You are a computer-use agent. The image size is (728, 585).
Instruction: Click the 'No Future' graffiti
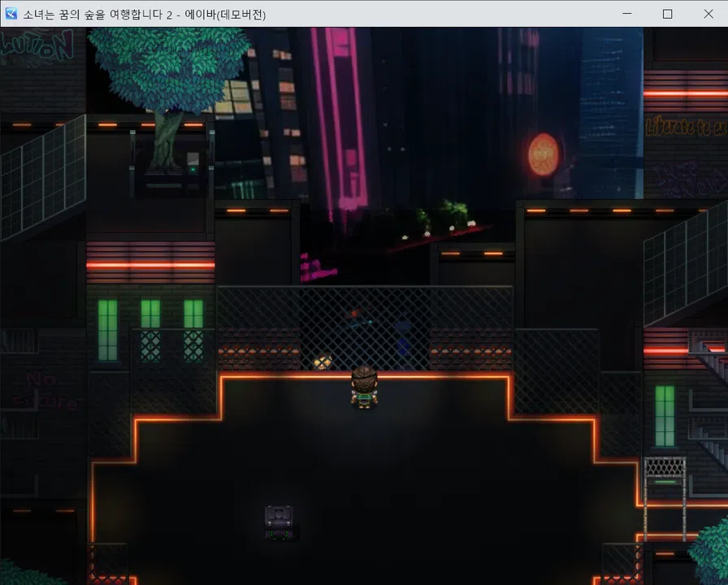tap(44, 391)
